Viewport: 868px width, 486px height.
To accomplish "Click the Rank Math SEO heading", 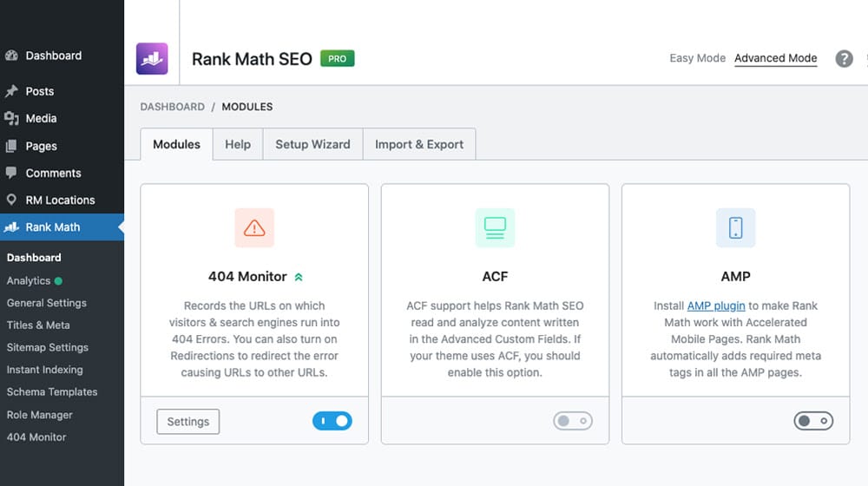I will 252,59.
